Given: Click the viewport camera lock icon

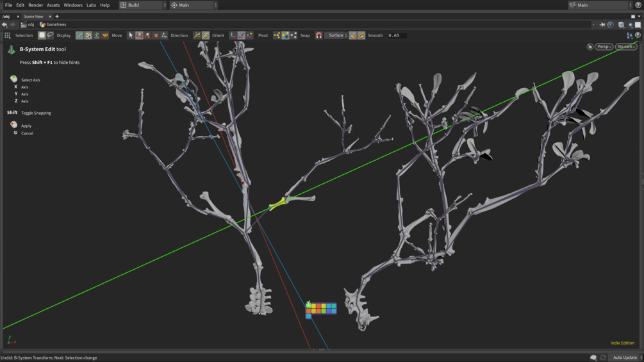Looking at the screenshot, I should pyautogui.click(x=590, y=47).
